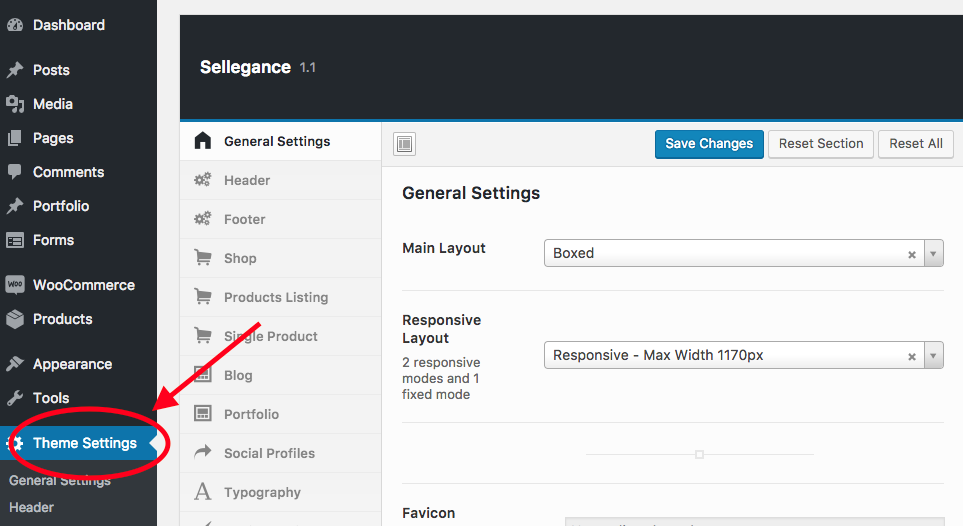
Task: Click the divider slider handle
Action: [699, 455]
